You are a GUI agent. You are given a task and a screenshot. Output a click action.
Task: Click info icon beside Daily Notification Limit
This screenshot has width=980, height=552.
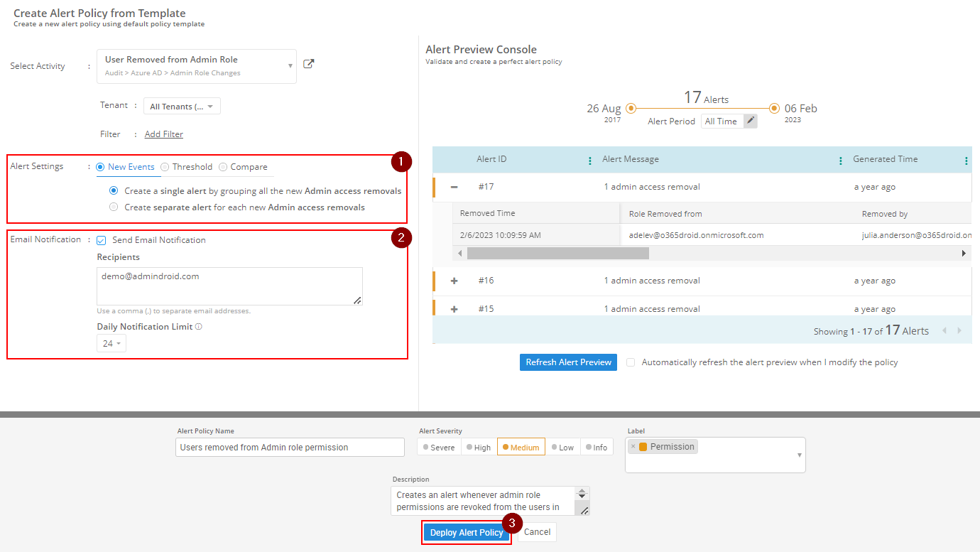pos(199,327)
